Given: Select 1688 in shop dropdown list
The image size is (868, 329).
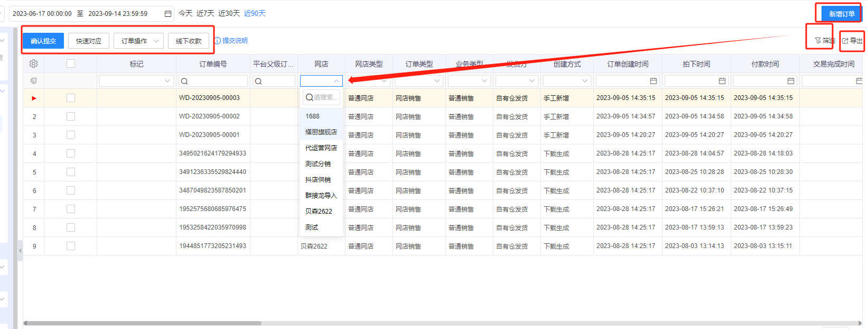Looking at the screenshot, I should click(313, 116).
